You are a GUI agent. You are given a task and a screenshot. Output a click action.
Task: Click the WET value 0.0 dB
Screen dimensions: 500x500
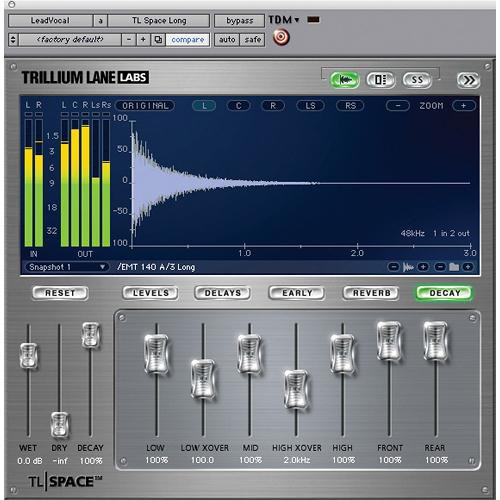[30, 461]
